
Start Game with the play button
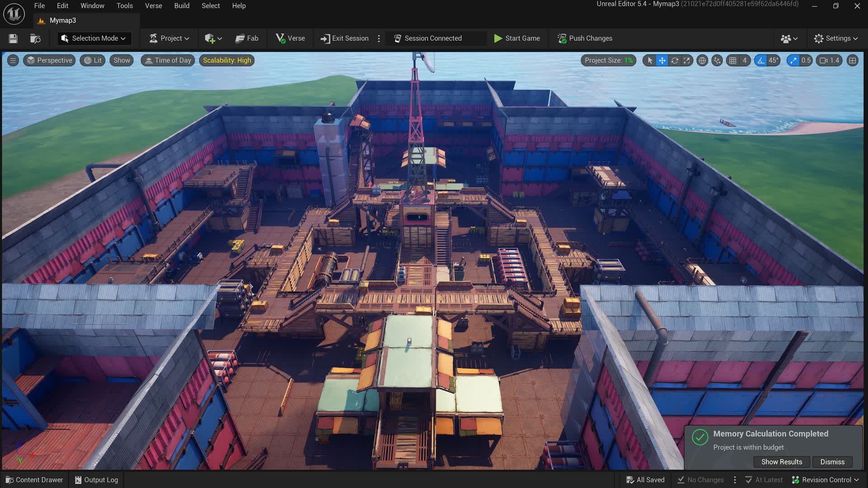517,38
